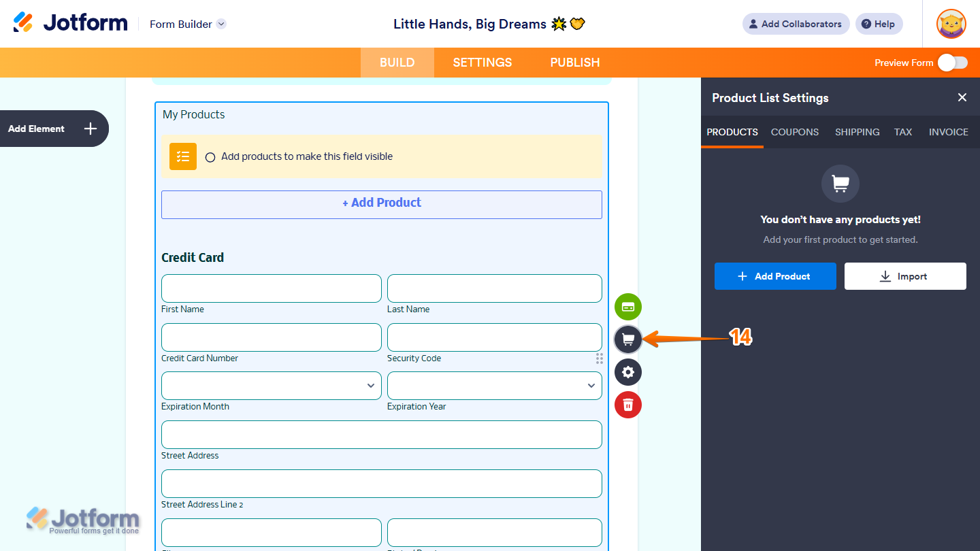This screenshot has height=551, width=980.
Task: Click the My Products label
Action: (x=194, y=114)
